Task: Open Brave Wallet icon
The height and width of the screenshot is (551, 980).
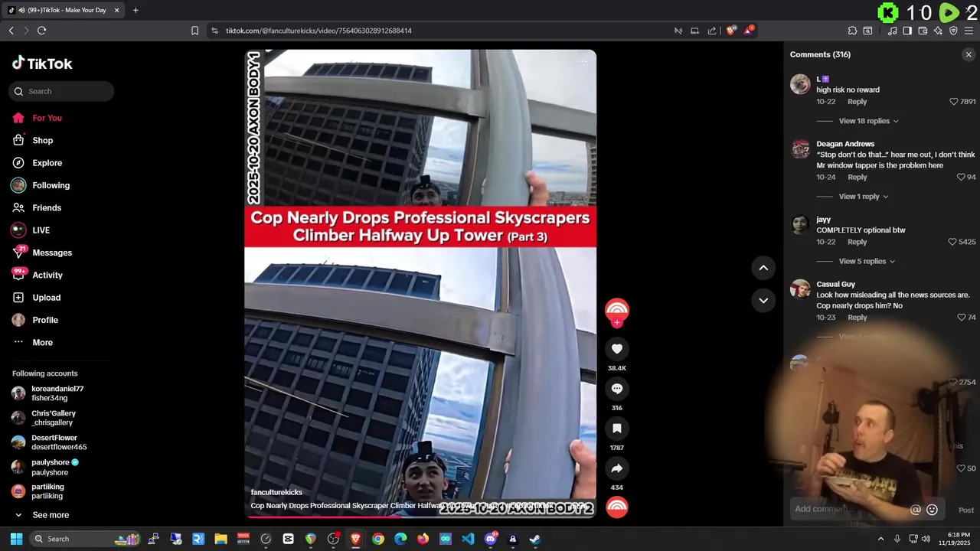Action: [923, 31]
